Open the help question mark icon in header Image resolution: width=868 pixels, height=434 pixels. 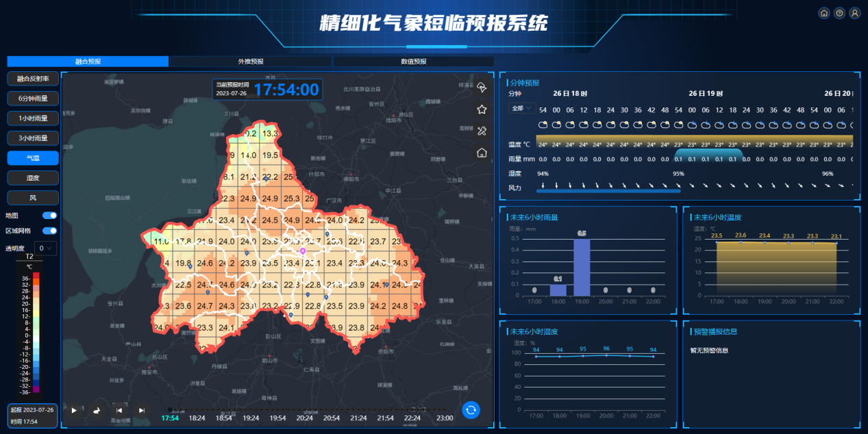839,13
